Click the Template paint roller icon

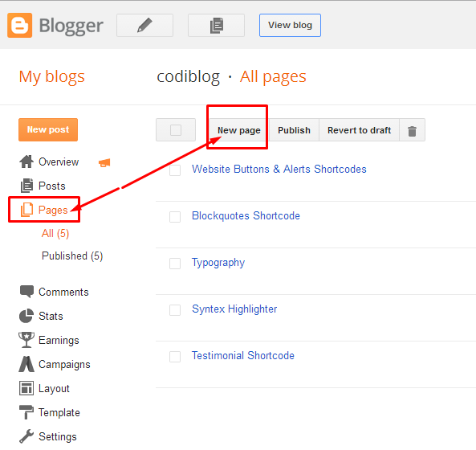tap(26, 412)
